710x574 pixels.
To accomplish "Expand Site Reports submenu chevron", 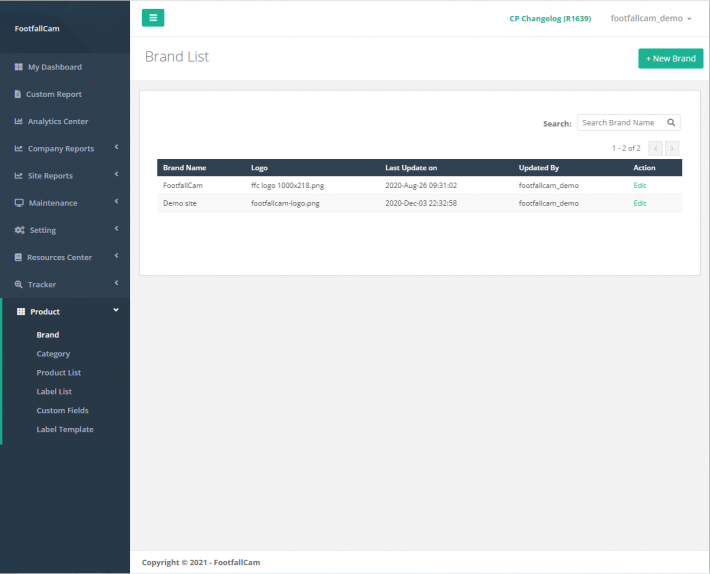I will point(116,174).
